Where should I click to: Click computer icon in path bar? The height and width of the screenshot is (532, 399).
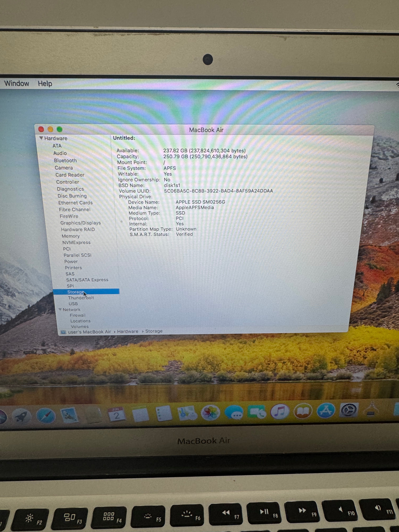point(63,332)
